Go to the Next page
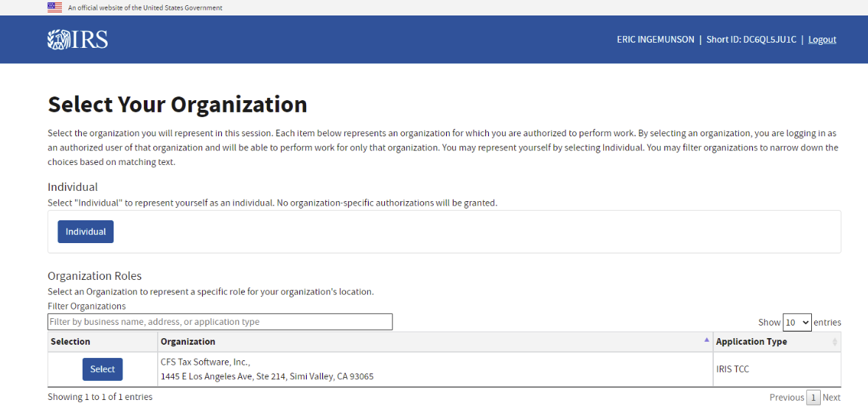Viewport: 868px width, 414px height. click(831, 397)
